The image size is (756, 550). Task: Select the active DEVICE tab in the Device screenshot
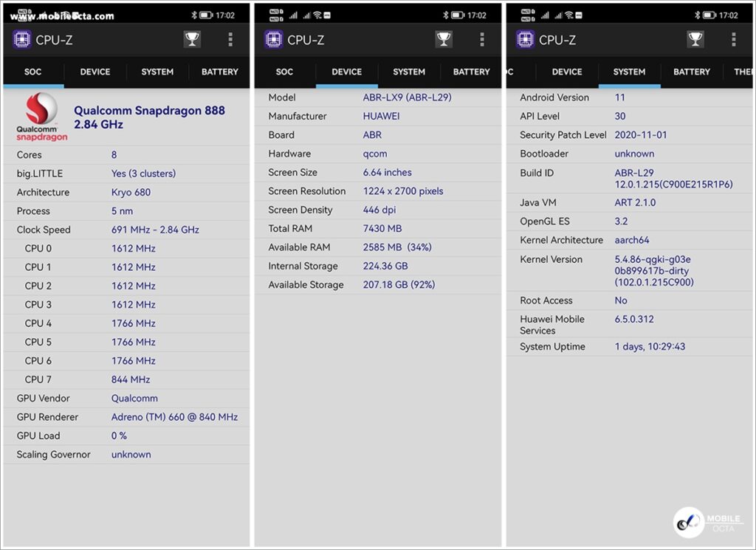point(347,72)
